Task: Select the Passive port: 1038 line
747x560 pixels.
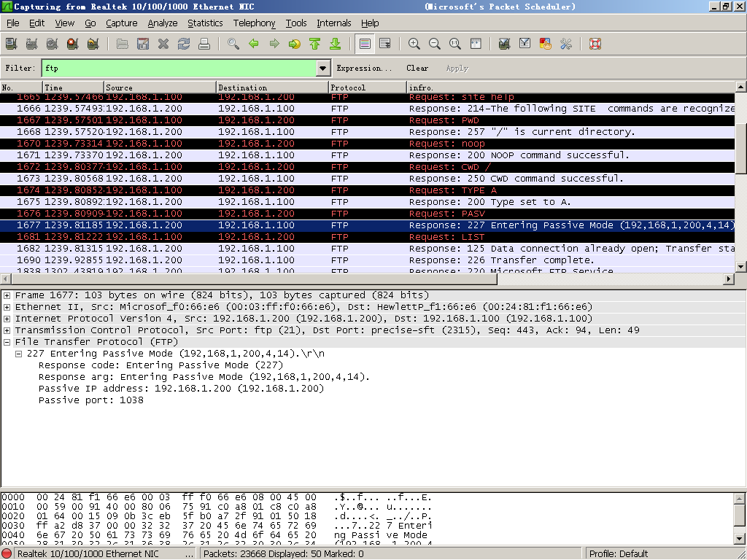Action: click(91, 400)
